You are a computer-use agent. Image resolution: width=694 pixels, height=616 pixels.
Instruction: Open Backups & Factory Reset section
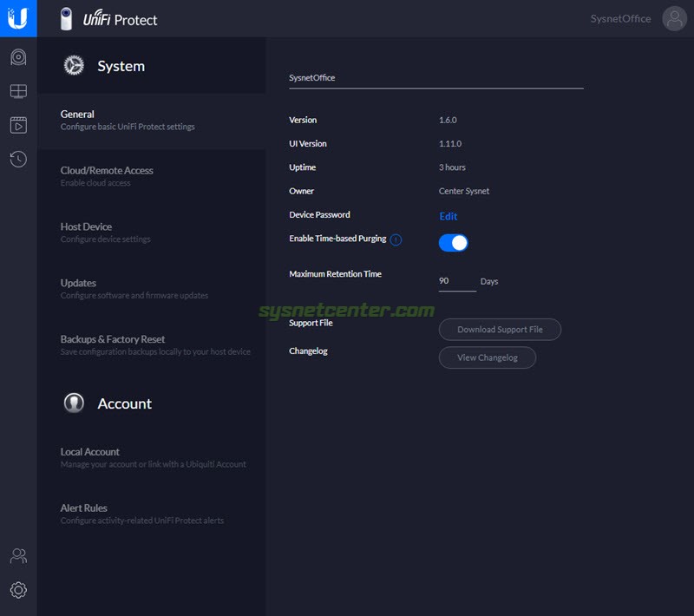[x=151, y=345]
